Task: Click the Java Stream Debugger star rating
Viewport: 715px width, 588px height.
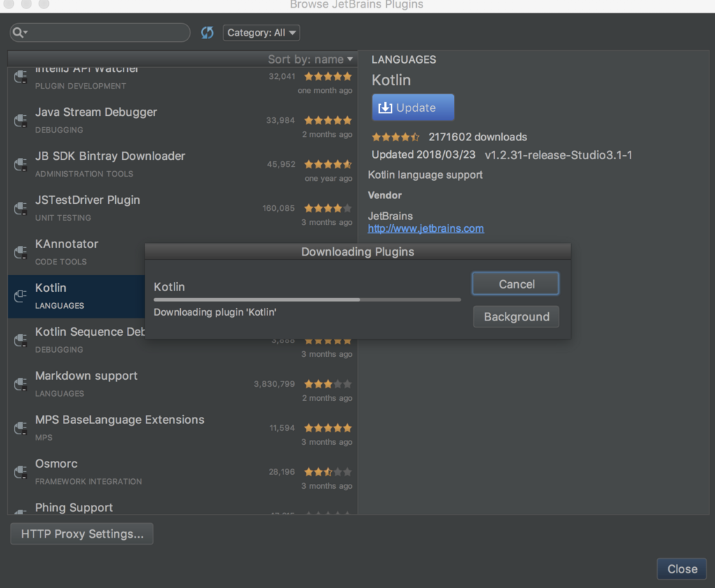Action: point(328,120)
